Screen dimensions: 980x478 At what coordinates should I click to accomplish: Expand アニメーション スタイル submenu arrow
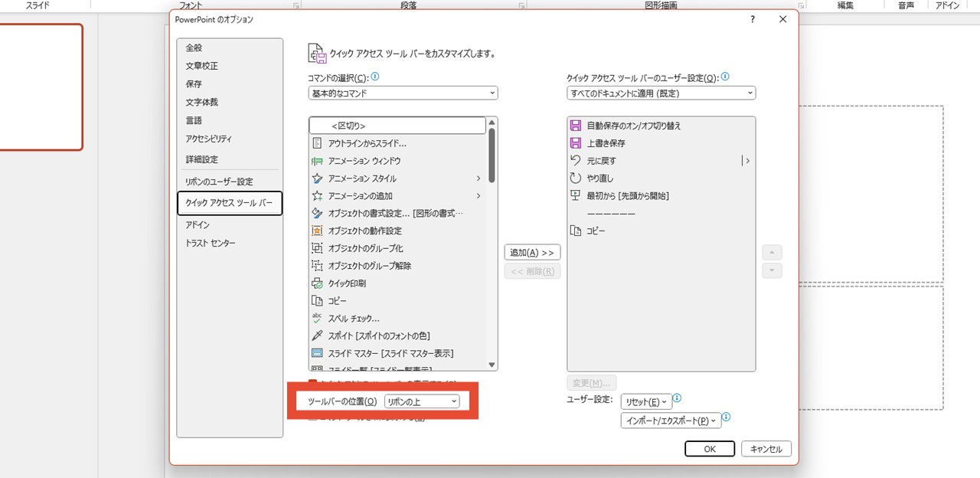(x=479, y=178)
